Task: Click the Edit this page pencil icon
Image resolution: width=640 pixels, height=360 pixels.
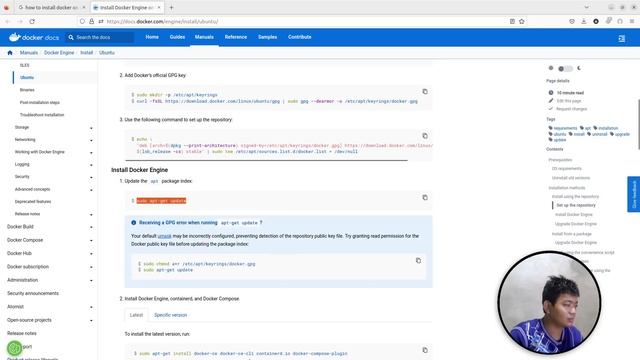Action: [x=551, y=100]
